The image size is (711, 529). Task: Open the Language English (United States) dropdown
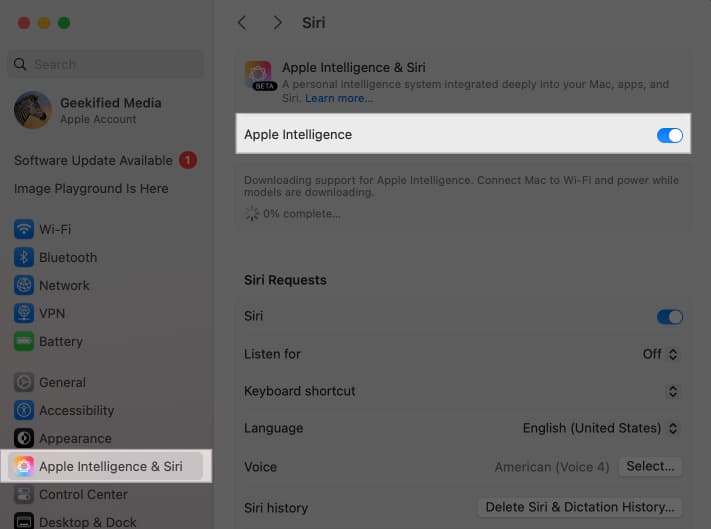coord(600,428)
